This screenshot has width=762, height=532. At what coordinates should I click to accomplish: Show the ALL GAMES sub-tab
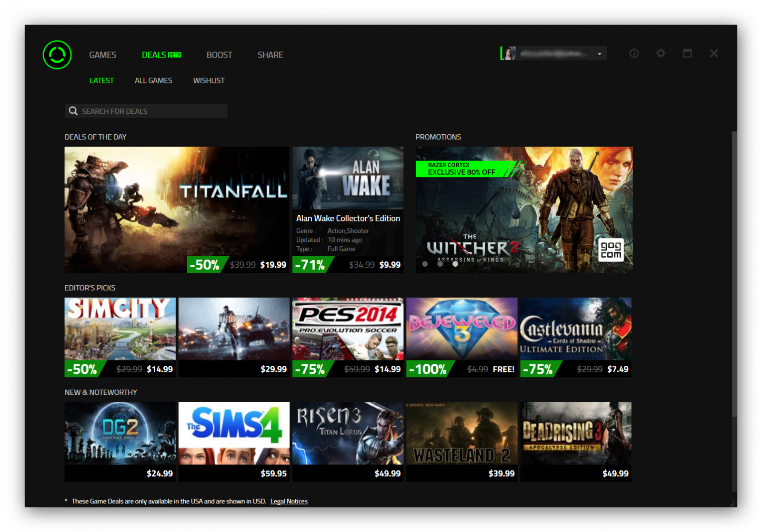153,80
